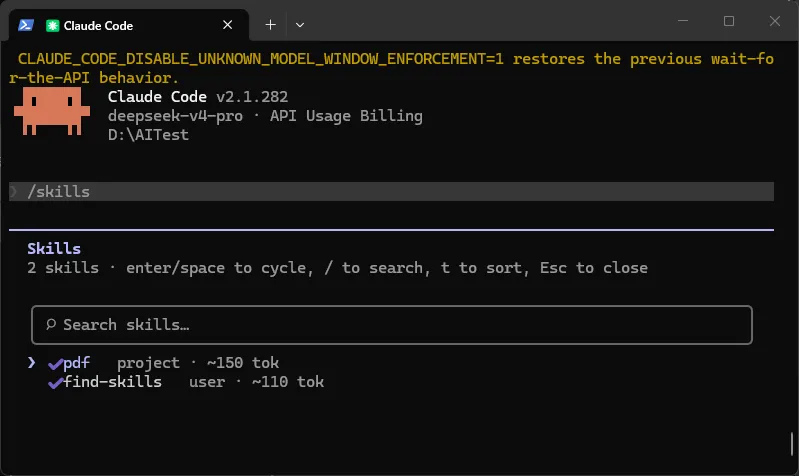Maximize the terminal window
Viewport: 799px width, 476px height.
[x=729, y=21]
